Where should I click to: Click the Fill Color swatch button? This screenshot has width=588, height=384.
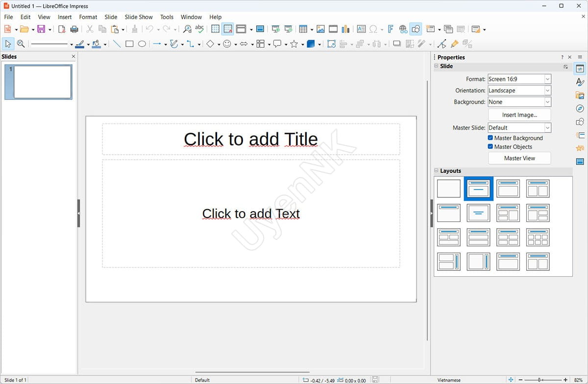point(96,44)
